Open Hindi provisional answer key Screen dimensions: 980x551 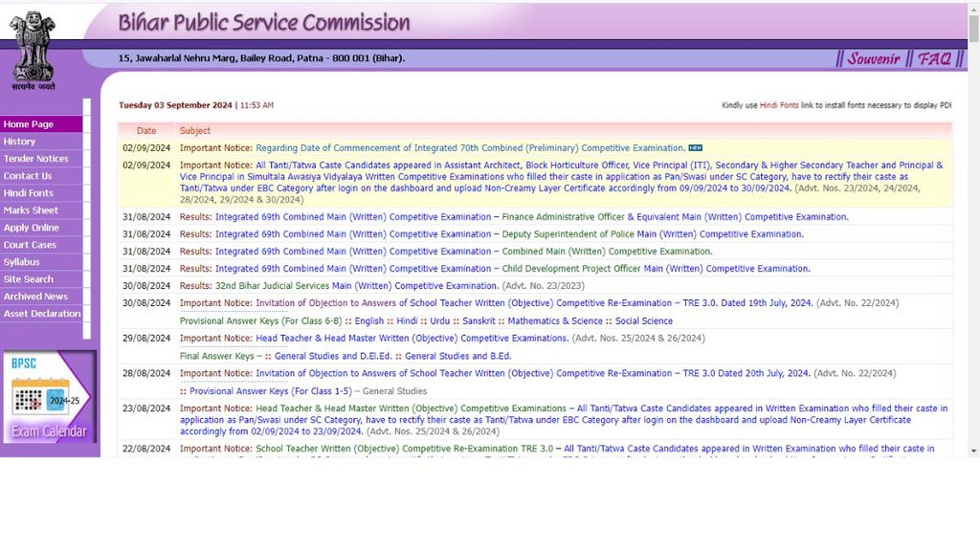(x=407, y=321)
